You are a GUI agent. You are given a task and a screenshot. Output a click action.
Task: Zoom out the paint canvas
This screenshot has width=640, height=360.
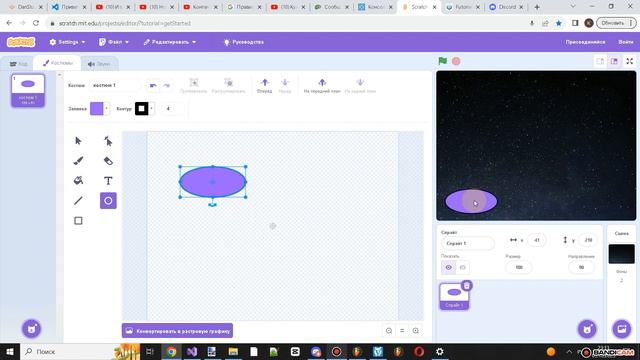(389, 331)
